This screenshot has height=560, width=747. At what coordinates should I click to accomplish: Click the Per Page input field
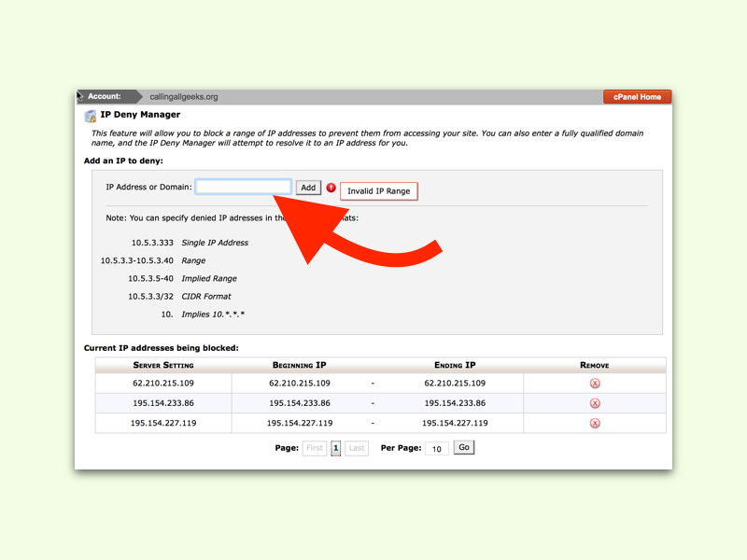(x=436, y=449)
